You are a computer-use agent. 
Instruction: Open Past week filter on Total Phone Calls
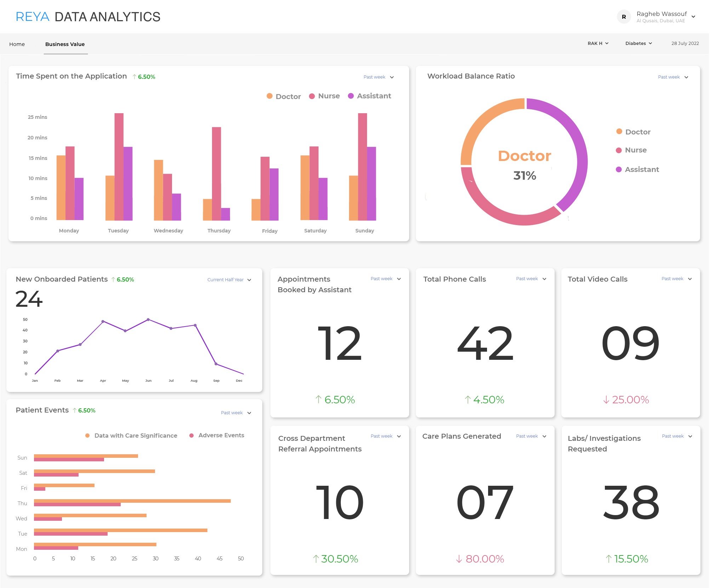click(531, 278)
